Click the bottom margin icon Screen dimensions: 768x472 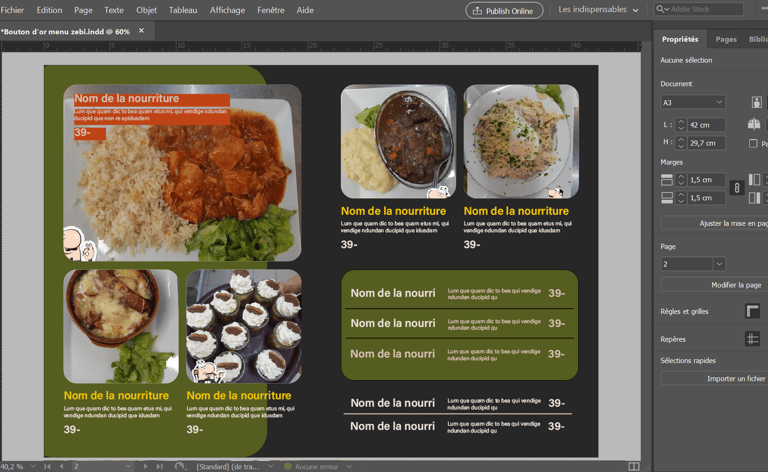(667, 198)
